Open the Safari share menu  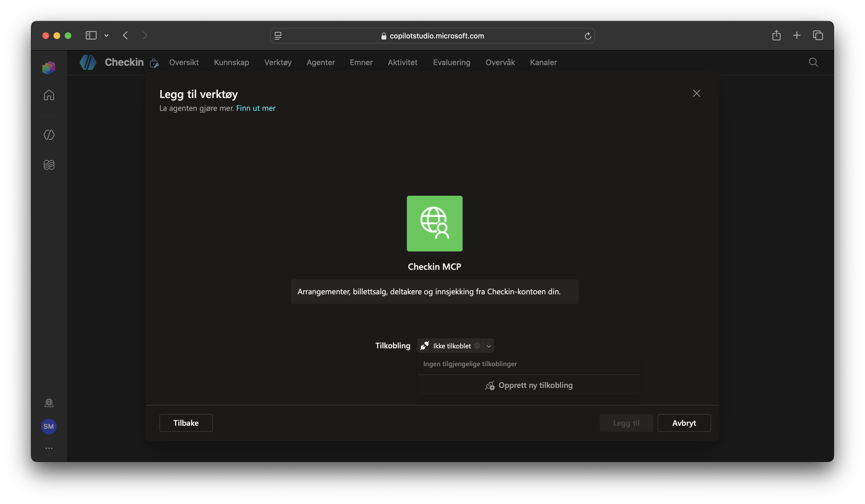pos(776,35)
